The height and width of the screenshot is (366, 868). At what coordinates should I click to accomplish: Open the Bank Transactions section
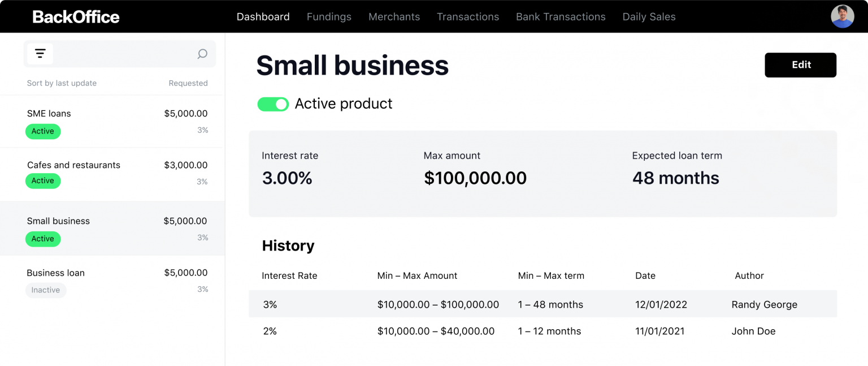coord(561,16)
